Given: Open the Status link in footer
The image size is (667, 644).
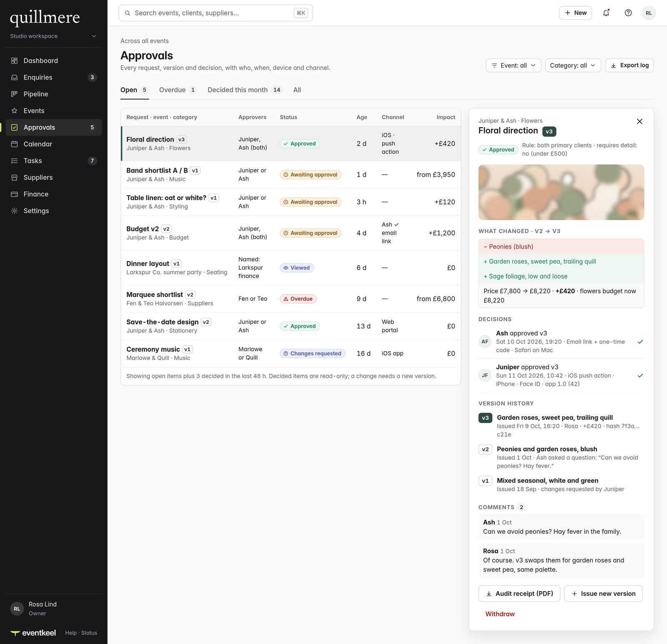Looking at the screenshot, I should tap(89, 633).
